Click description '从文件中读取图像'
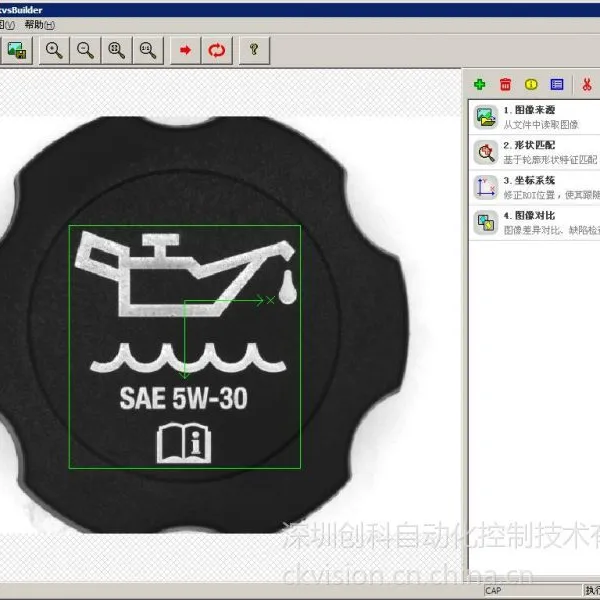Screen dimensions: 600x600 pos(541,125)
